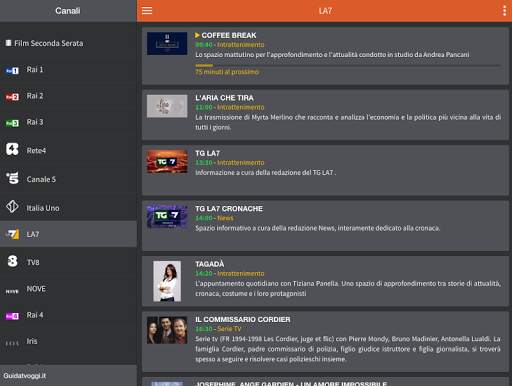The image size is (512, 386).
Task: Open the hamburger menu icon
Action: tap(147, 11)
